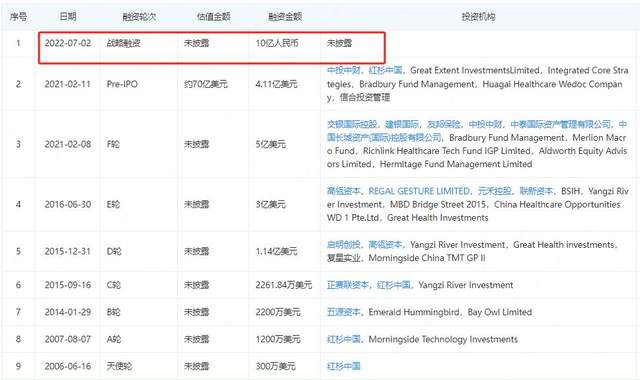This screenshot has height=380, width=640.
Task: Open 中投中财 link in the Pre-IPO row
Action: 344,70
